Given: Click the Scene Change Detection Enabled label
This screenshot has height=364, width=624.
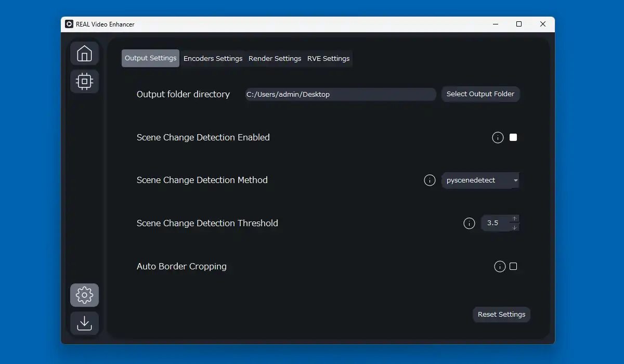Looking at the screenshot, I should 203,138.
